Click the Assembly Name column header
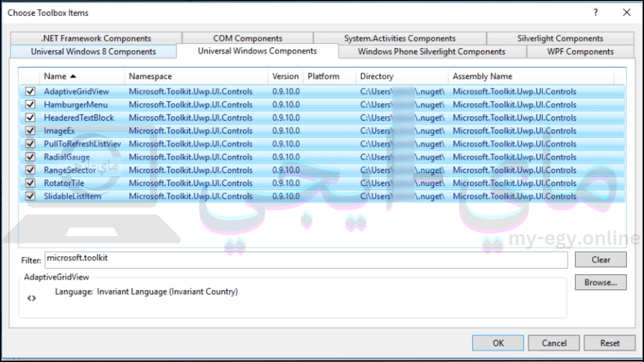644x362 pixels. pos(531,76)
